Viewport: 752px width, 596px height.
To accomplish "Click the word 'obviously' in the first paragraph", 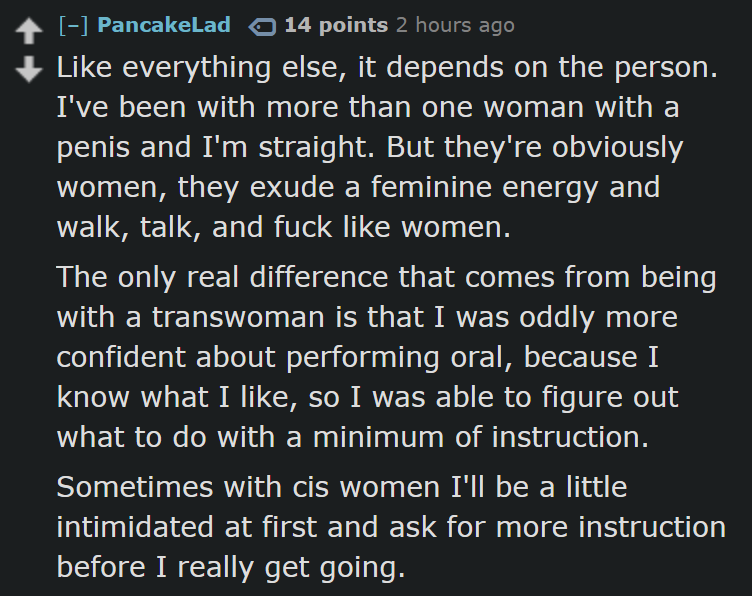I will (x=617, y=148).
